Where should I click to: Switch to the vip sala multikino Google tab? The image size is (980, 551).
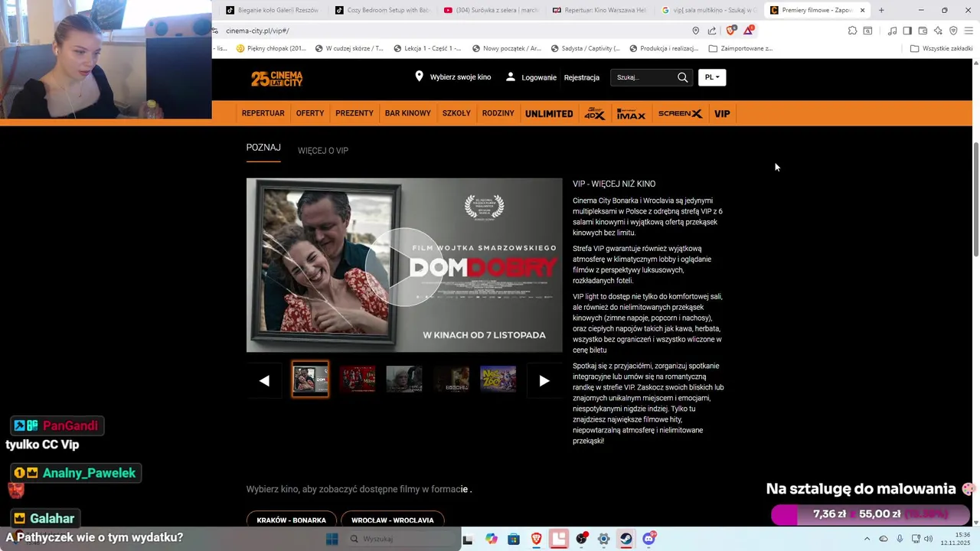coord(709,10)
